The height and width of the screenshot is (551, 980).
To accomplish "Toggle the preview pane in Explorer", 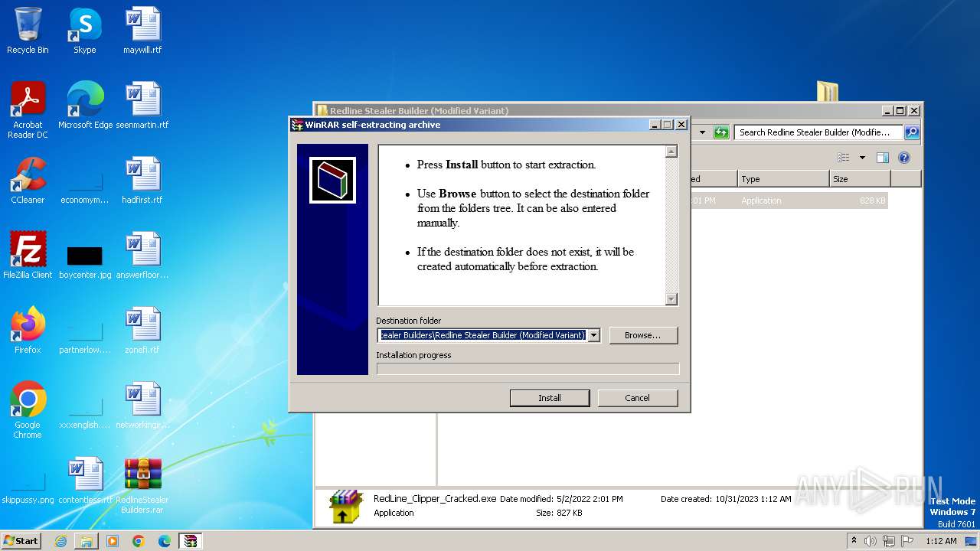I will coord(883,158).
